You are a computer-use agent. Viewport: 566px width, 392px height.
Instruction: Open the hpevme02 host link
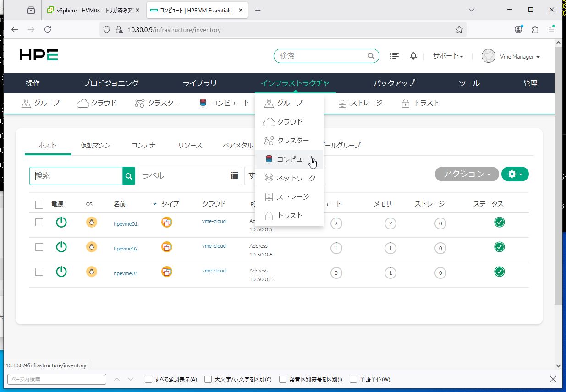126,249
